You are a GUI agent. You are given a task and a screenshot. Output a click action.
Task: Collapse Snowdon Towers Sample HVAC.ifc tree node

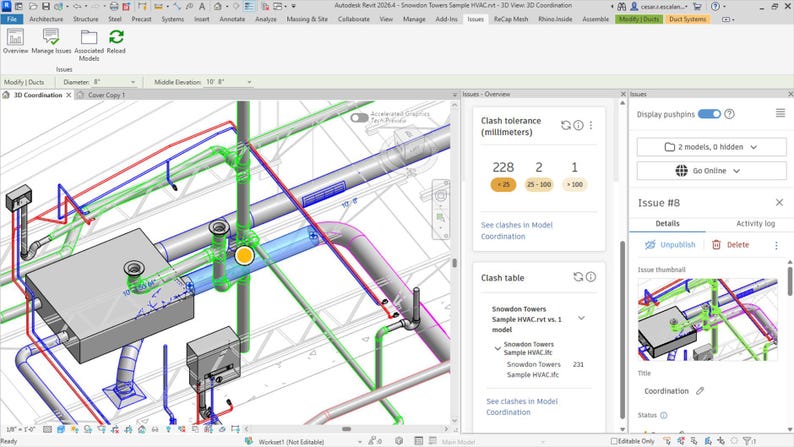point(497,348)
